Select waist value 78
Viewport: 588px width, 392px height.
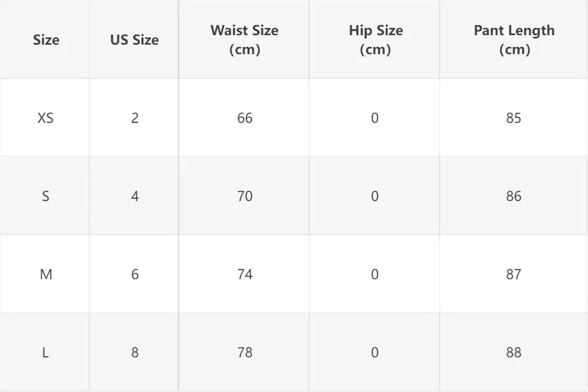[x=245, y=353]
